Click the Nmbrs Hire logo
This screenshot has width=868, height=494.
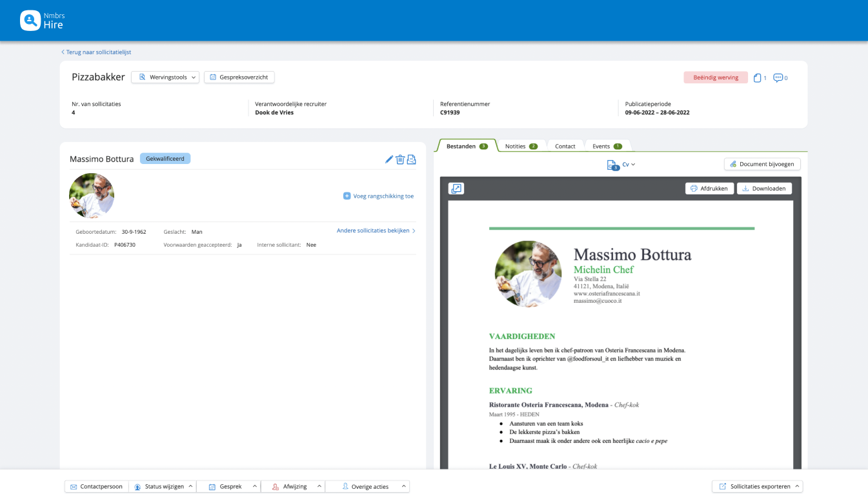tap(43, 21)
